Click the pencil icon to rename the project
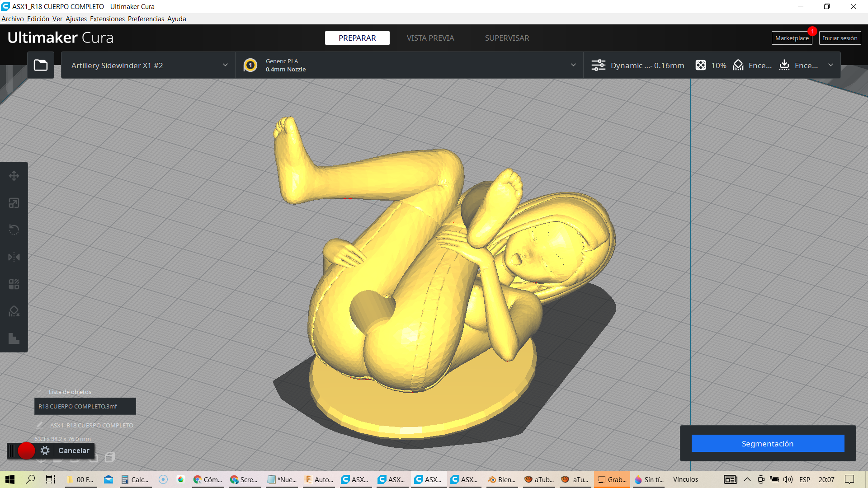Viewport: 868px width, 488px height. point(40,425)
